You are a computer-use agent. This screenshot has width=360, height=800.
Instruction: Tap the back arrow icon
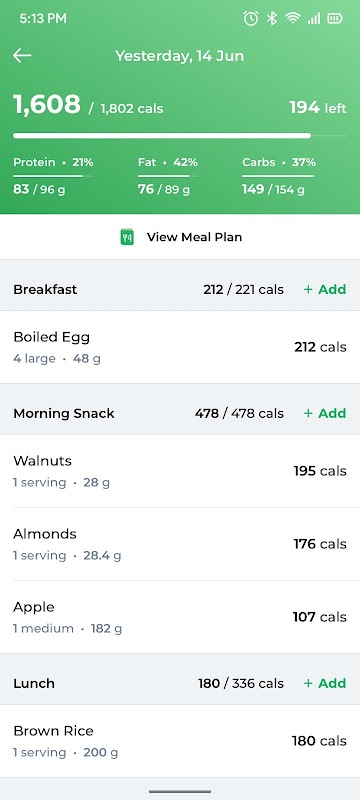22,56
